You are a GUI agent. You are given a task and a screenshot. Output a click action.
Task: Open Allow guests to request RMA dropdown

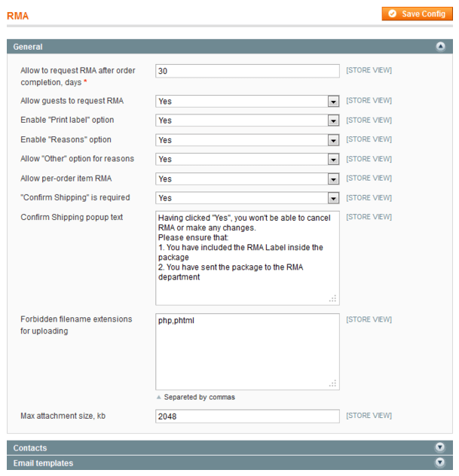coord(247,101)
